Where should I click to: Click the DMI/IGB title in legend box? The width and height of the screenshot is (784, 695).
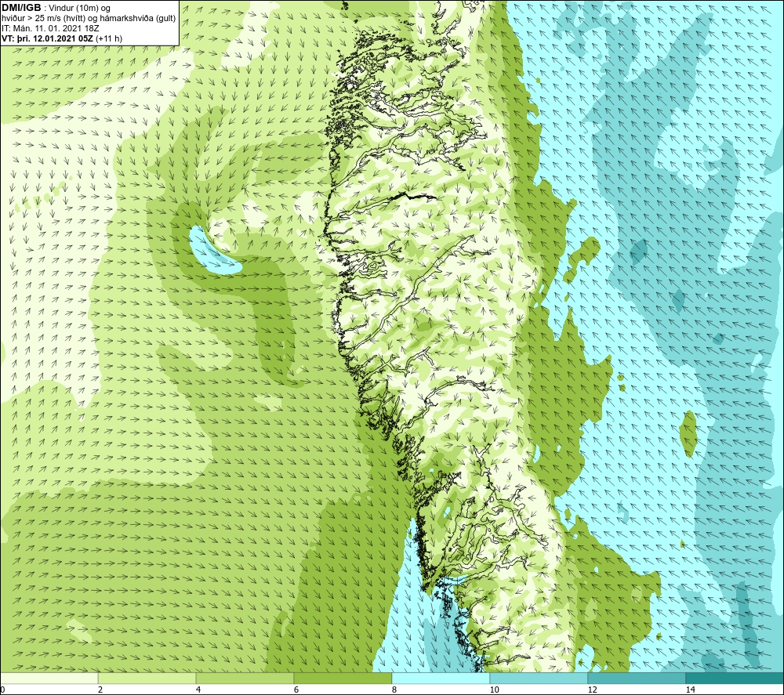tap(21, 8)
